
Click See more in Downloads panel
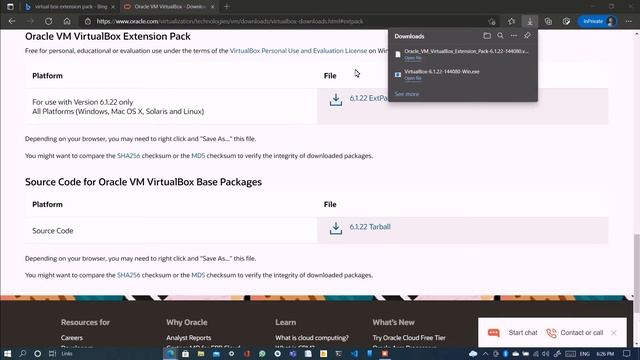pos(407,94)
